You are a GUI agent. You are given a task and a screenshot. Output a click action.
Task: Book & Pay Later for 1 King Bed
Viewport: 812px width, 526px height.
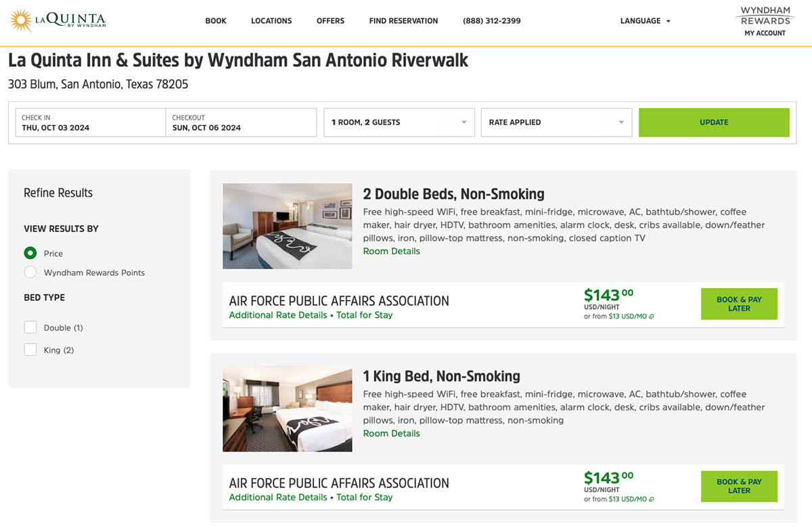pos(739,486)
